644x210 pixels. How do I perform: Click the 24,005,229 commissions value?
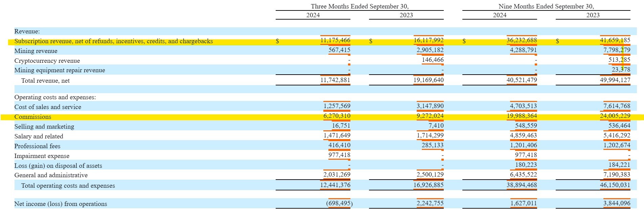615,116
